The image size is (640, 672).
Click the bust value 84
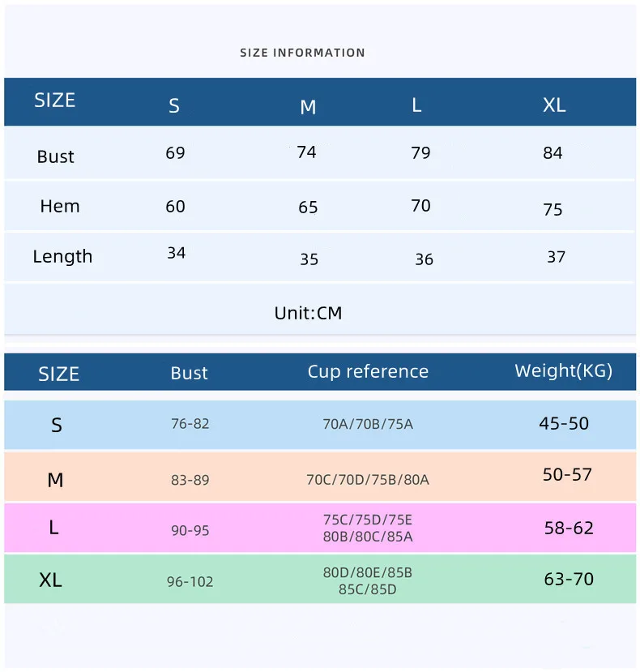click(x=553, y=153)
